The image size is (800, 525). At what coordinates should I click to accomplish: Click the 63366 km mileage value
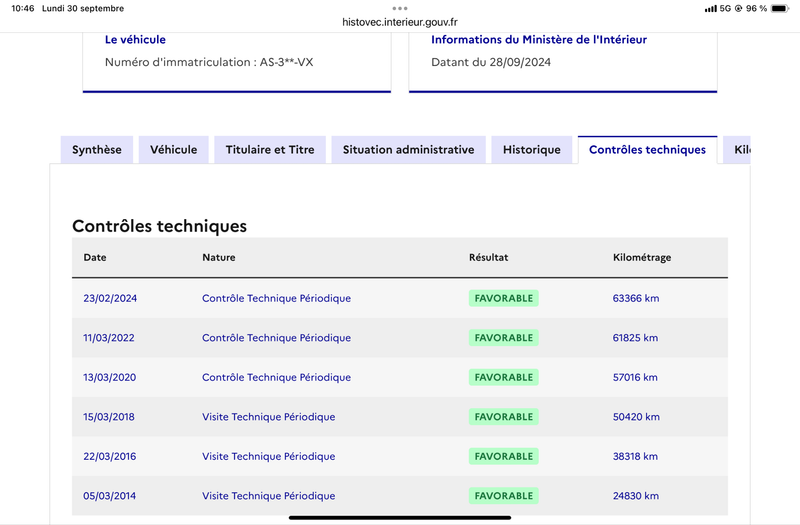click(x=636, y=298)
